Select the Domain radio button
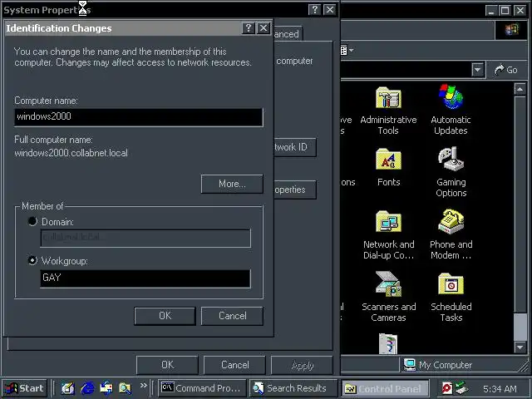 click(x=32, y=222)
